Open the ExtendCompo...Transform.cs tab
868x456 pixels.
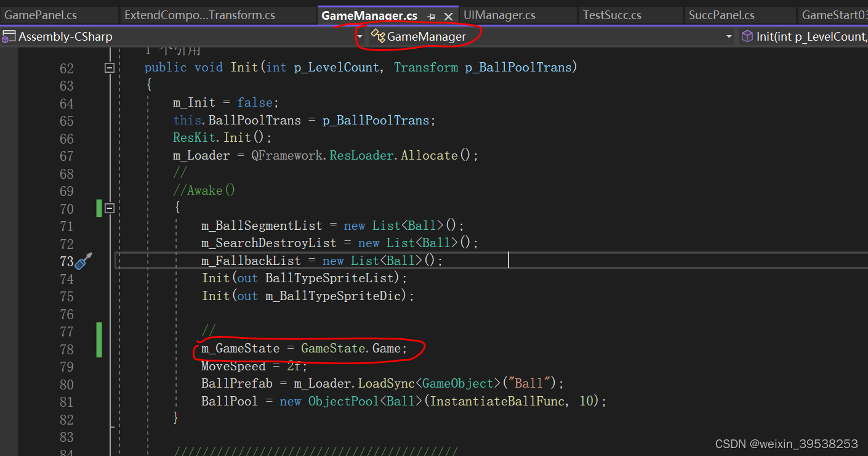[199, 15]
